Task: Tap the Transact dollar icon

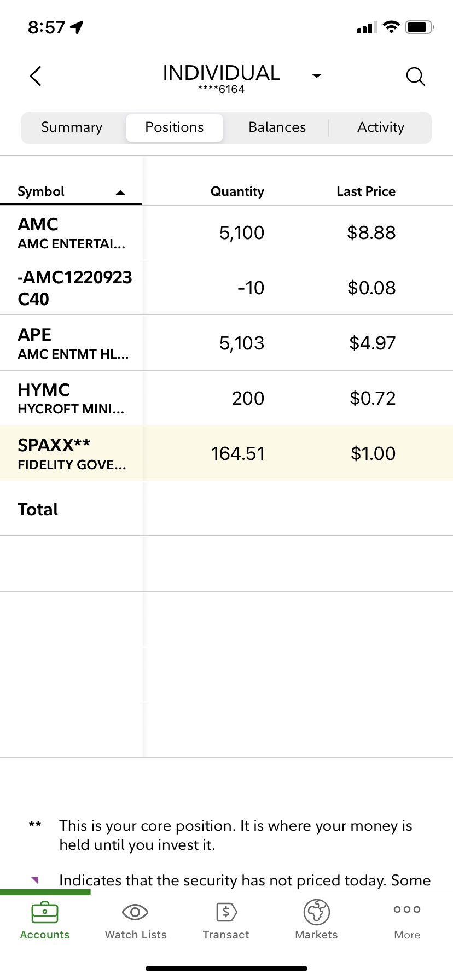Action: 226,912
